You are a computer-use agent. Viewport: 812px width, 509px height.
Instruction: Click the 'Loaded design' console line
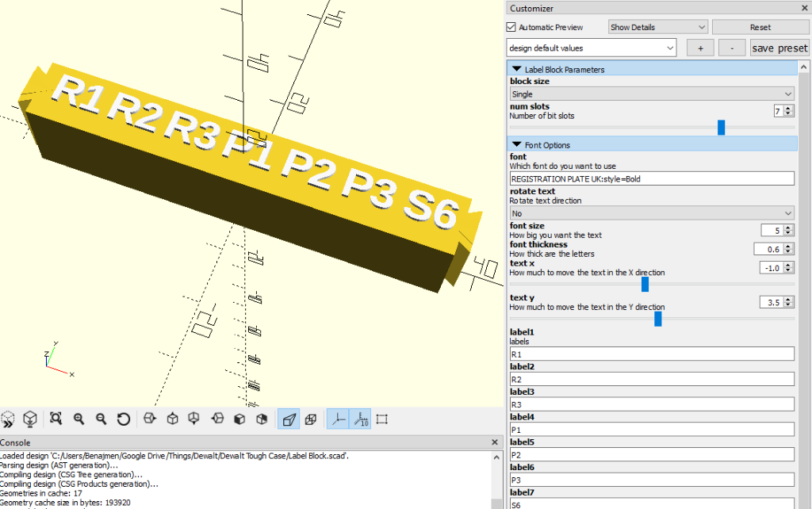(174, 456)
